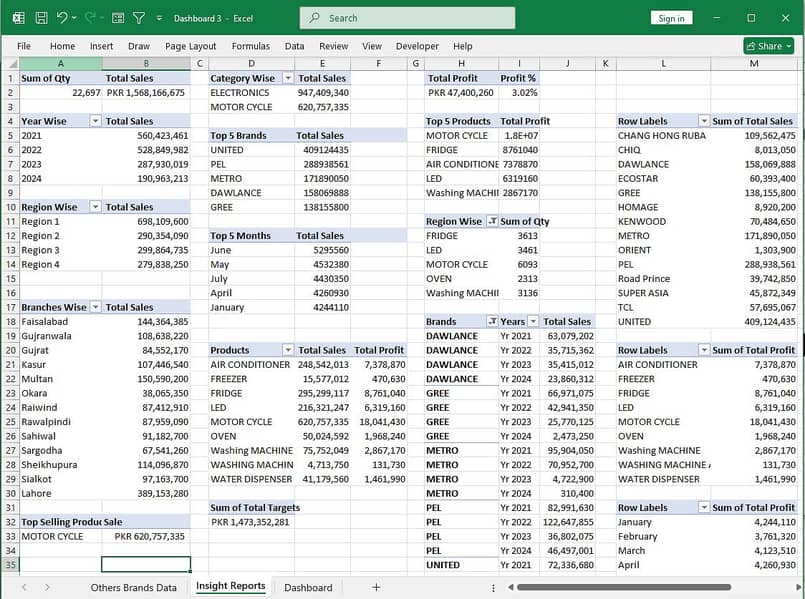Select column A header
805x599 pixels.
61,64
